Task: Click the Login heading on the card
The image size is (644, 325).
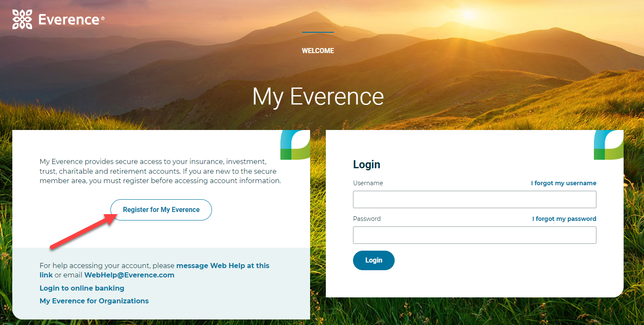Action: (367, 164)
